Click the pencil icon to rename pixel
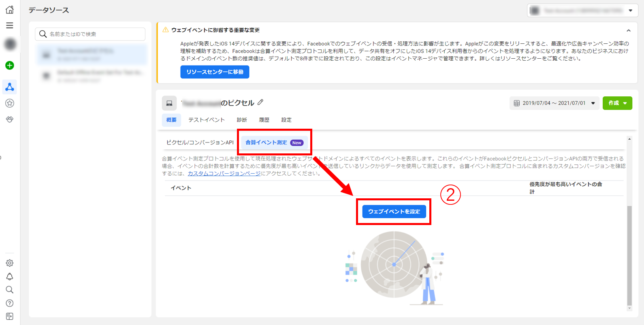Screen dimensions: 644x325 tap(260, 102)
